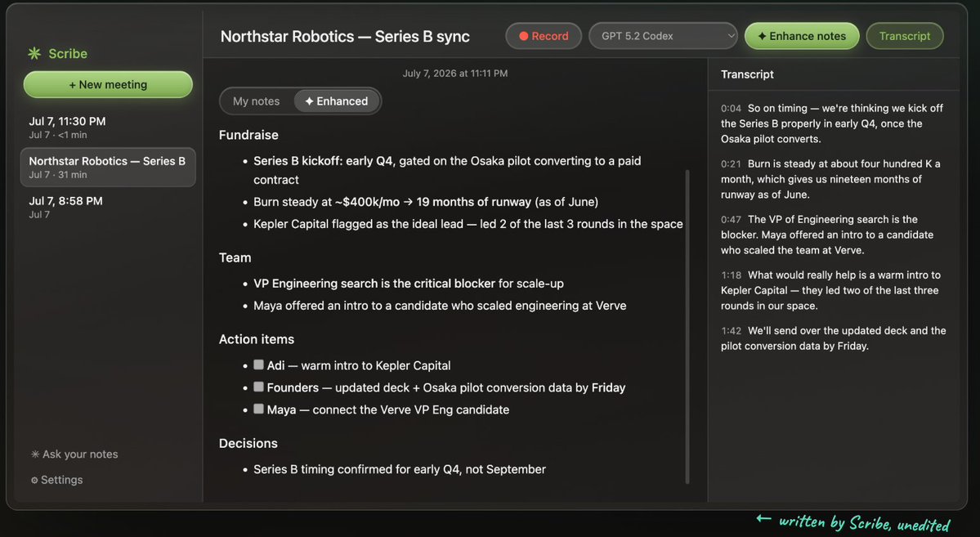Click the 1:42 transcript timestamp
980x537 pixels.
coord(731,331)
